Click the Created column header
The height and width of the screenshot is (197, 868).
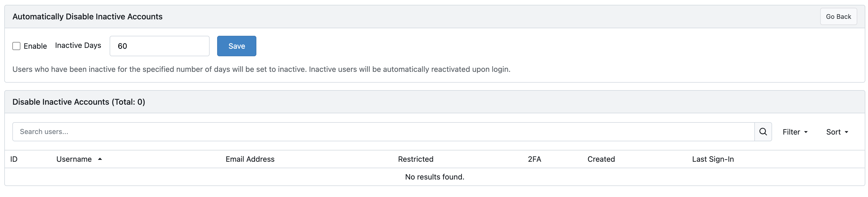click(601, 159)
